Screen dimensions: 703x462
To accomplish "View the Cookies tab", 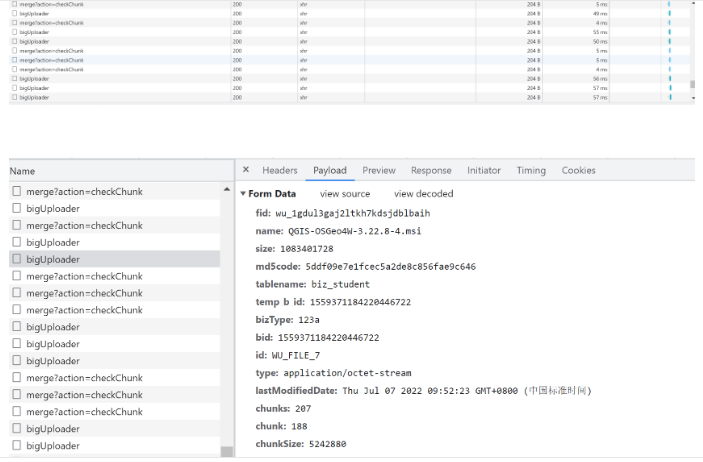I will 578,170.
